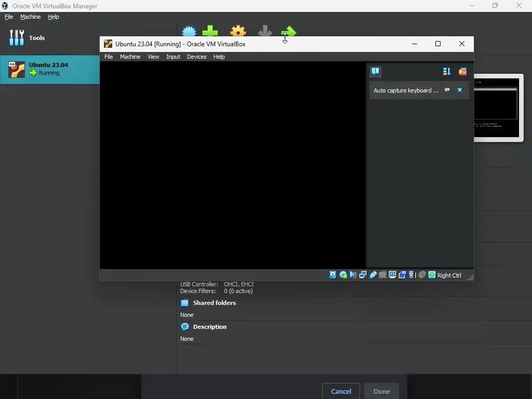532x399 pixels.
Task: Click the Done button
Action: coord(381,391)
